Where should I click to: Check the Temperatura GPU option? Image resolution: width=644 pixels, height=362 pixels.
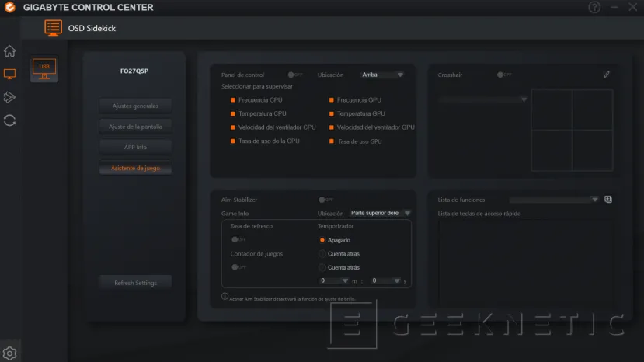click(x=332, y=113)
